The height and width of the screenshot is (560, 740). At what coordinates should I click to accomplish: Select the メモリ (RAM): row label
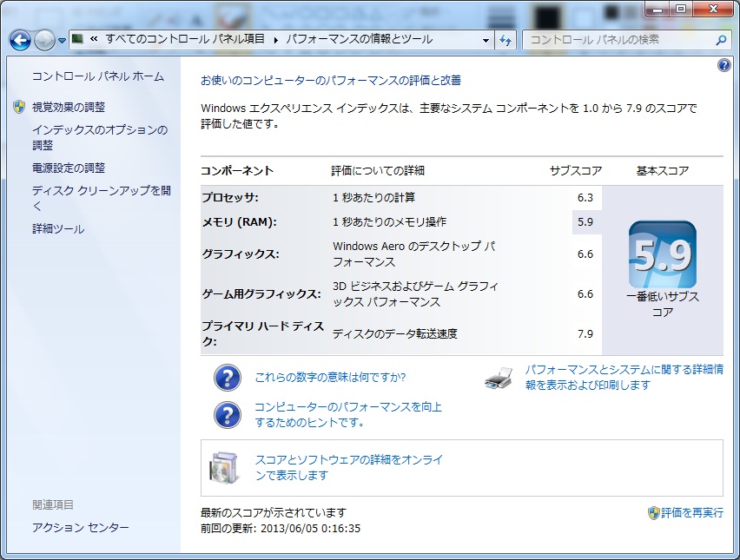click(x=239, y=221)
